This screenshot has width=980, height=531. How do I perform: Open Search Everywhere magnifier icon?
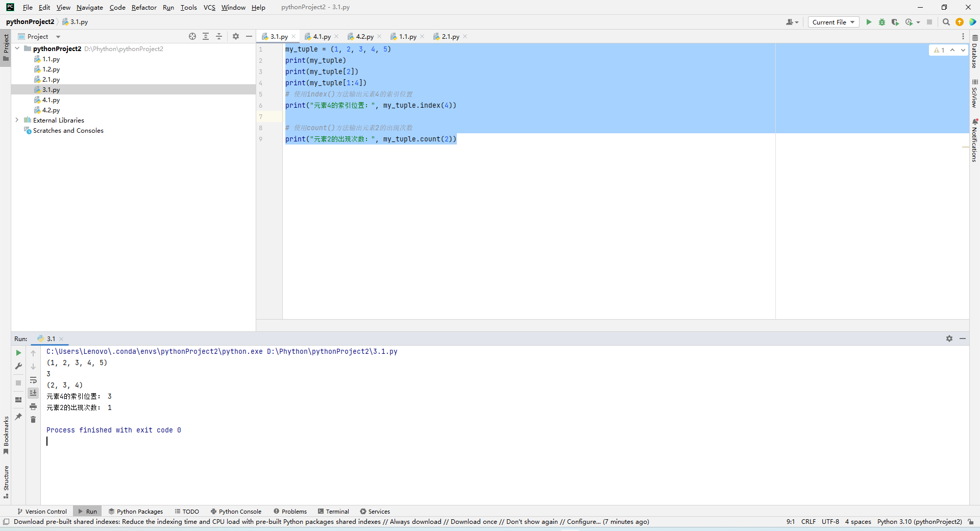pyautogui.click(x=946, y=22)
